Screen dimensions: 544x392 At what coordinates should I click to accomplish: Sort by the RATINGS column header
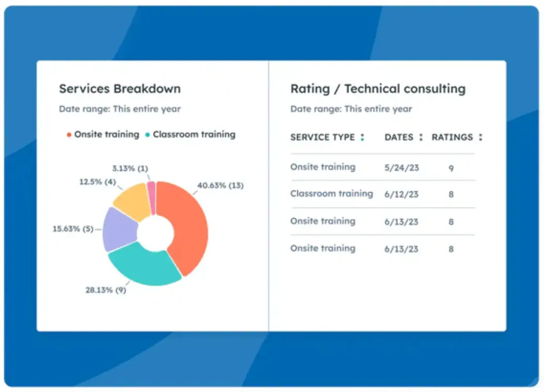tap(452, 137)
